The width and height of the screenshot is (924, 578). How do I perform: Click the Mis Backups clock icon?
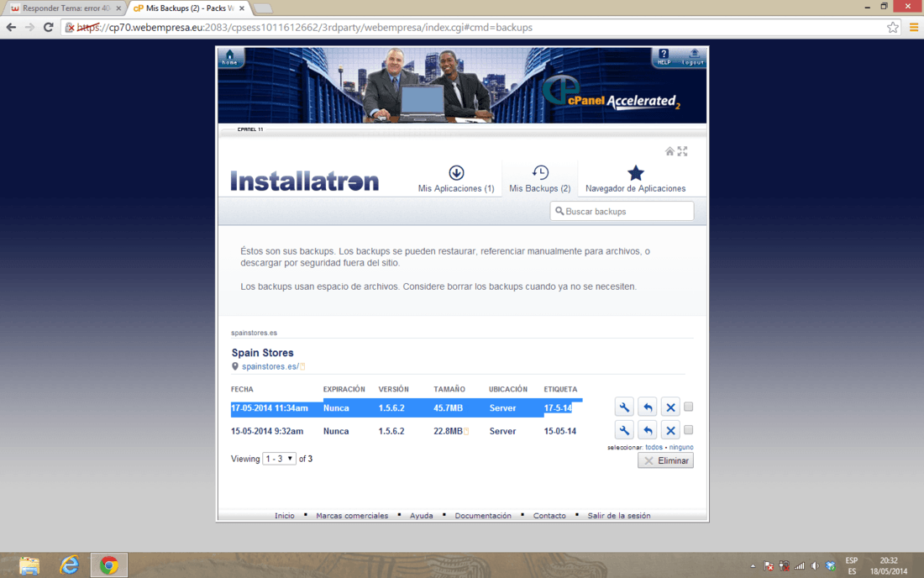540,172
